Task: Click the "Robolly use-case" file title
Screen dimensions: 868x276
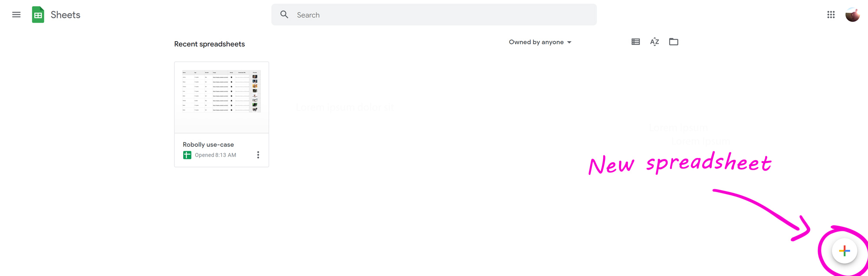Action: pos(208,145)
